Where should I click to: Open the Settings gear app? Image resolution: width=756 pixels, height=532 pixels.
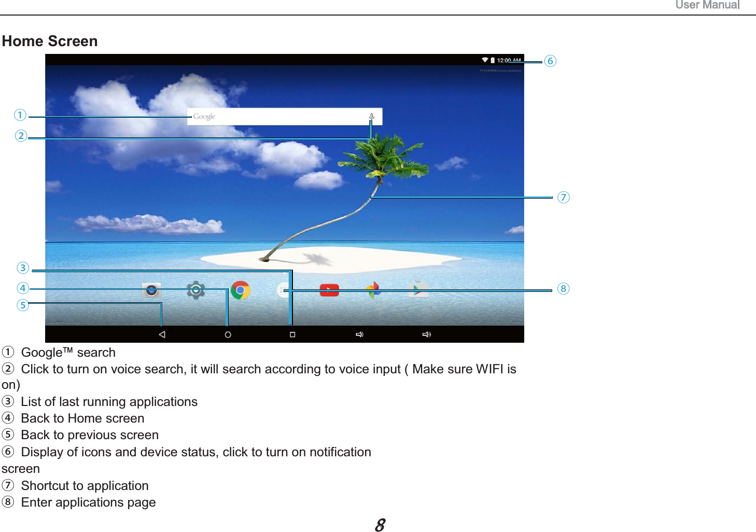tap(195, 290)
